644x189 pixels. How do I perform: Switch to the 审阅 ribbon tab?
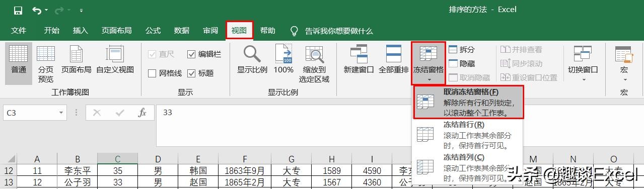(210, 31)
